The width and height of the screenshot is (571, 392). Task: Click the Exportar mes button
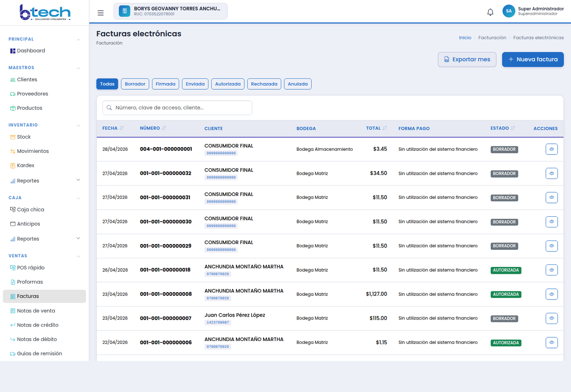pyautogui.click(x=467, y=59)
